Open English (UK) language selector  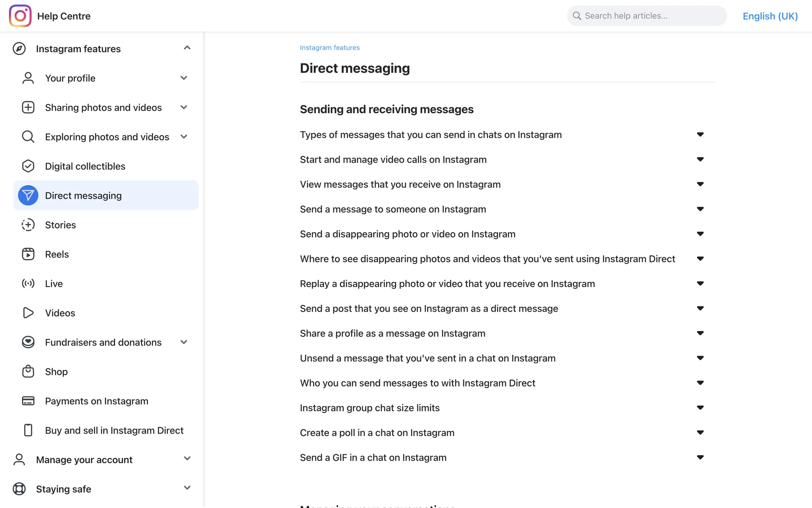(x=770, y=16)
